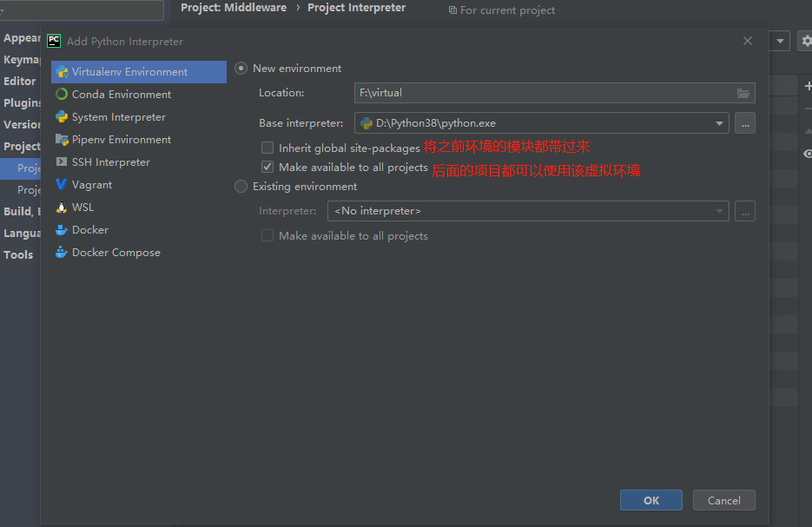Open interpreter dropdown arrow in Settings window
Viewport: 812px width, 527px height.
[779, 41]
